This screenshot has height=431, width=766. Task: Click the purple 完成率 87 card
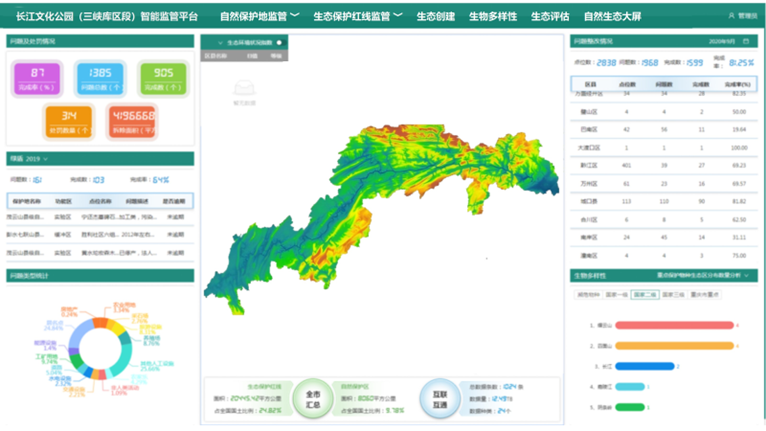click(38, 78)
